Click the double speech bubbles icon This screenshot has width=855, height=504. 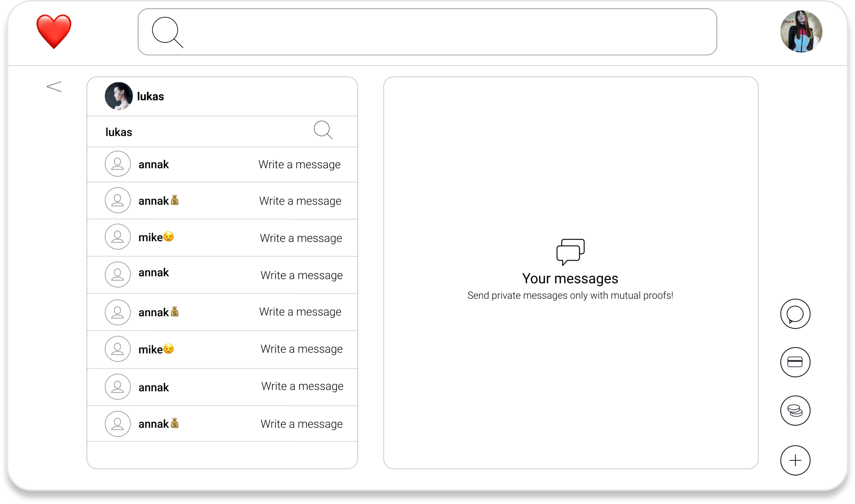pos(570,252)
